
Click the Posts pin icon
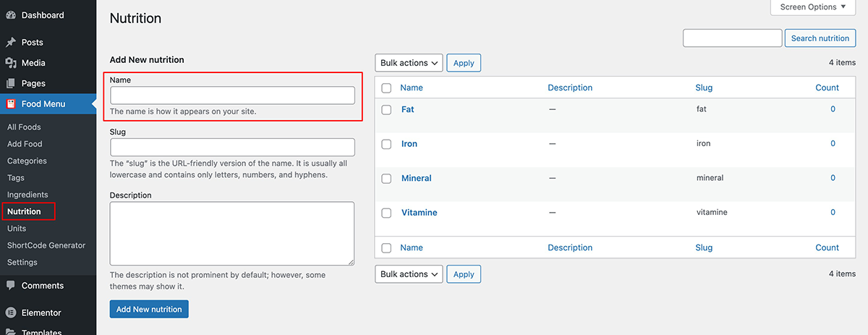pos(11,43)
